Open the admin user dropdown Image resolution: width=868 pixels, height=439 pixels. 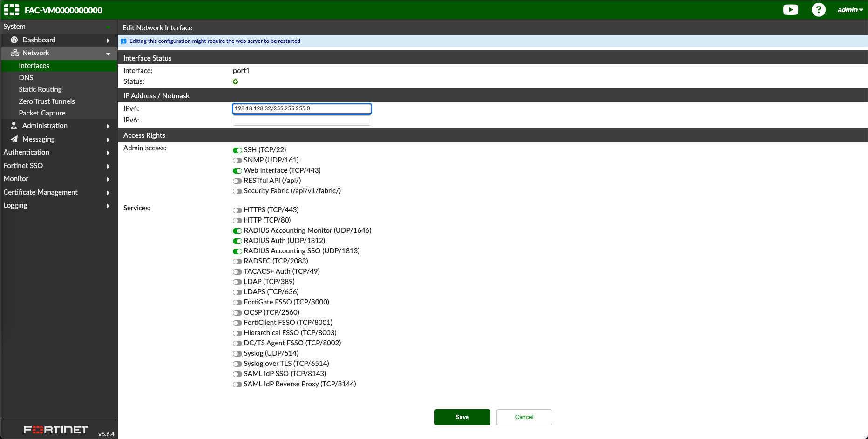coord(850,10)
